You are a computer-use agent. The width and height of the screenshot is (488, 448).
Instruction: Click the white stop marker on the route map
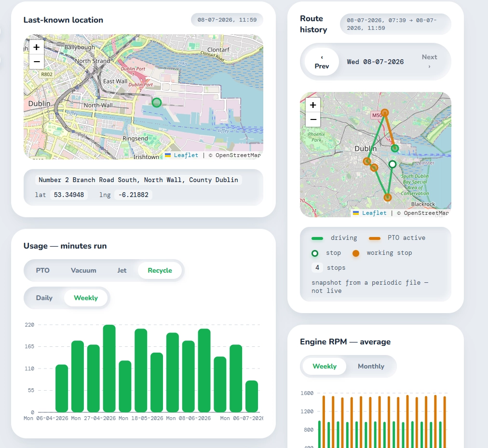pyautogui.click(x=393, y=164)
